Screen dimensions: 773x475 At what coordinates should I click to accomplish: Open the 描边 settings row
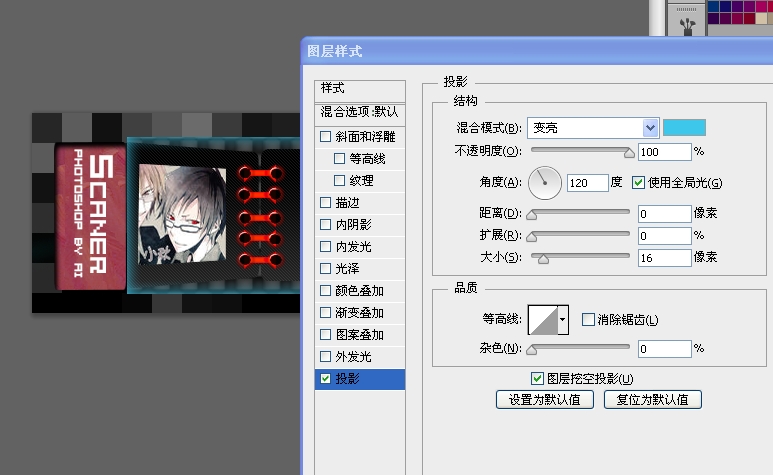point(360,203)
